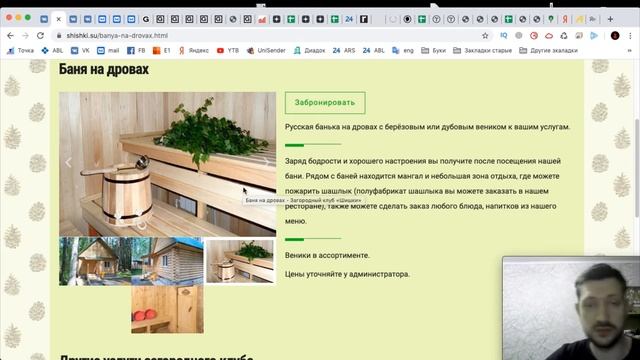Go back to the previous page

pos(10,36)
